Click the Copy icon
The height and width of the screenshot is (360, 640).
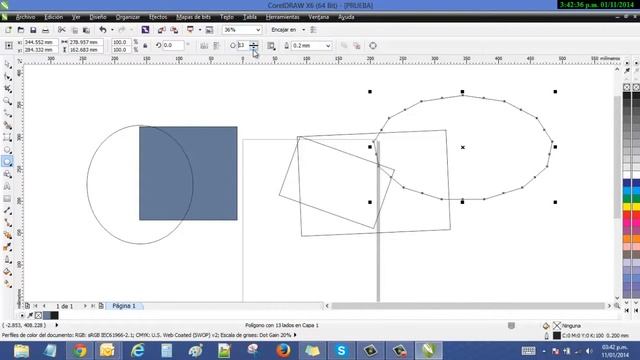click(74, 30)
